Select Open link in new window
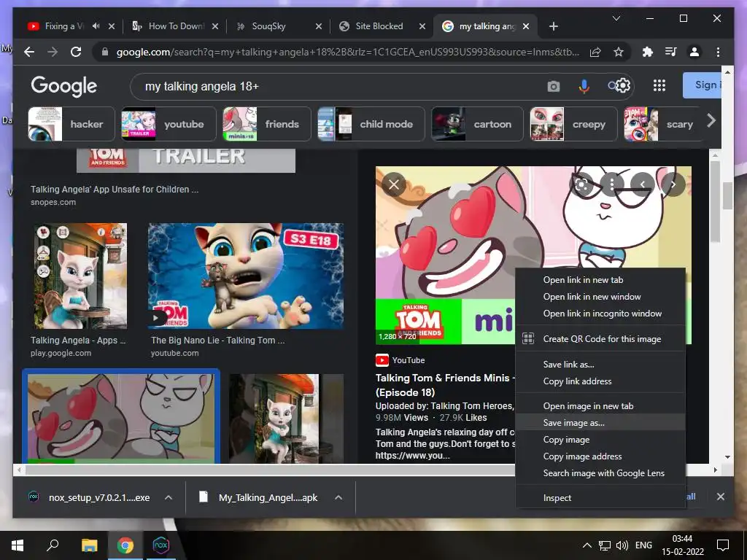 pyautogui.click(x=600, y=297)
